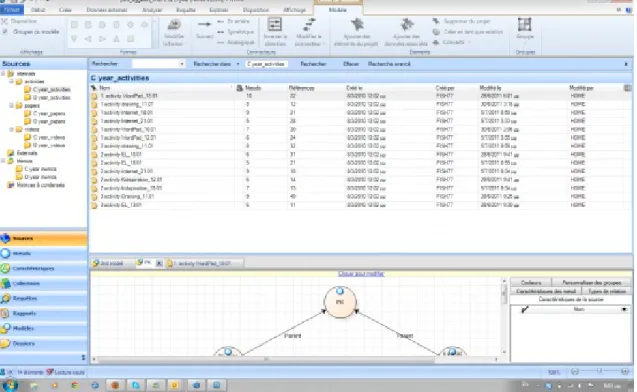Viewport: 637px width, 392px height.
Task: Switch to the Données externes ribbon tab
Action: (x=107, y=10)
